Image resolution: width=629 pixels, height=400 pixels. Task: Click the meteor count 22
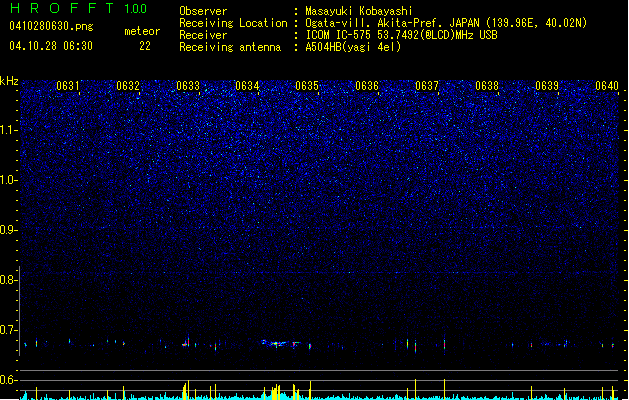pyautogui.click(x=145, y=46)
